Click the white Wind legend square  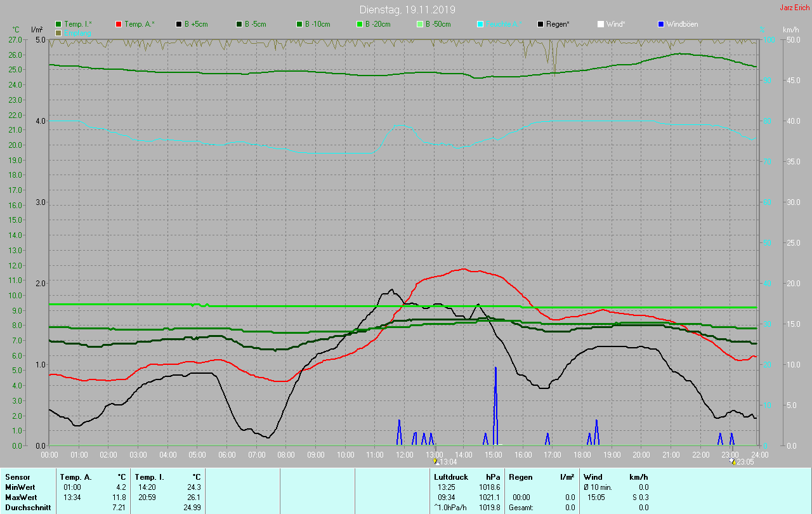point(601,24)
